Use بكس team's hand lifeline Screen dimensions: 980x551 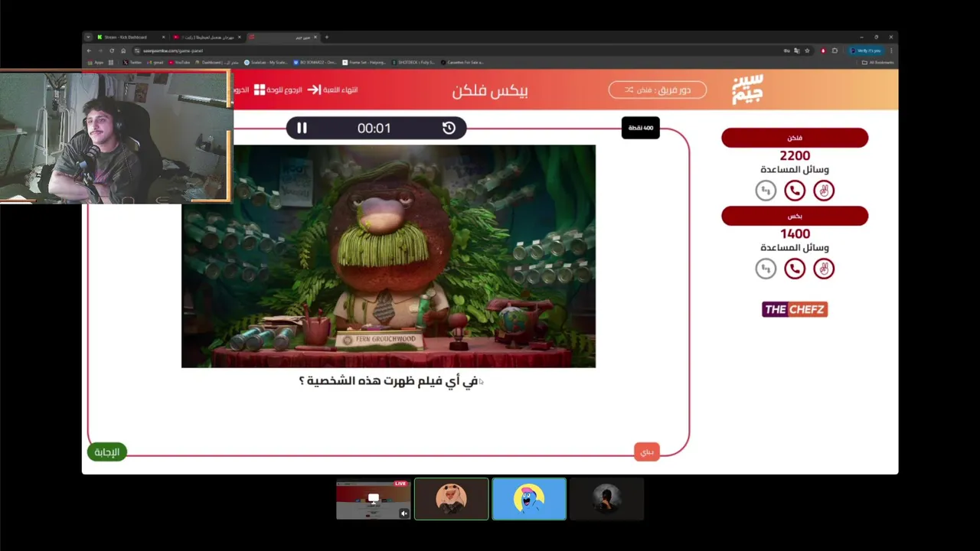click(x=824, y=269)
